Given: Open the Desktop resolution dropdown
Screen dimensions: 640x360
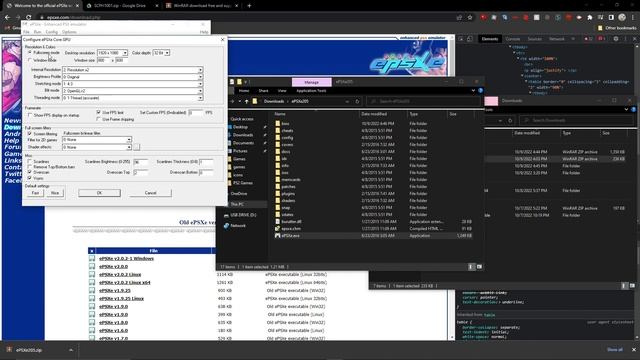Looking at the screenshot, I should pos(112,53).
